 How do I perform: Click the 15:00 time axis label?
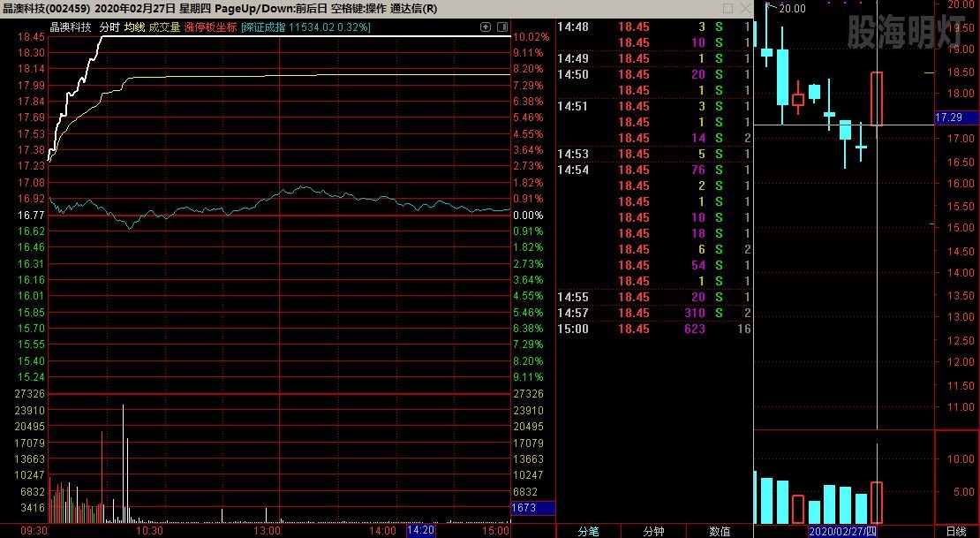pos(495,531)
